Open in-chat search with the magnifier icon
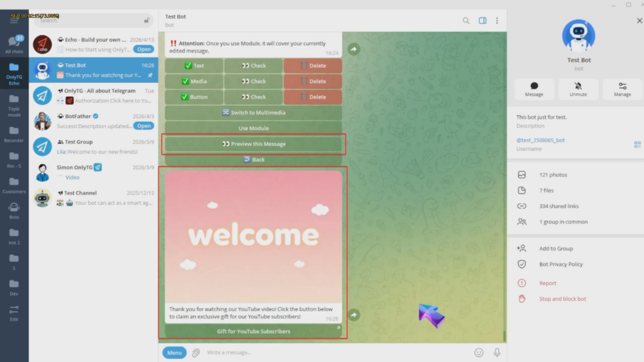The image size is (644, 362). click(x=466, y=20)
